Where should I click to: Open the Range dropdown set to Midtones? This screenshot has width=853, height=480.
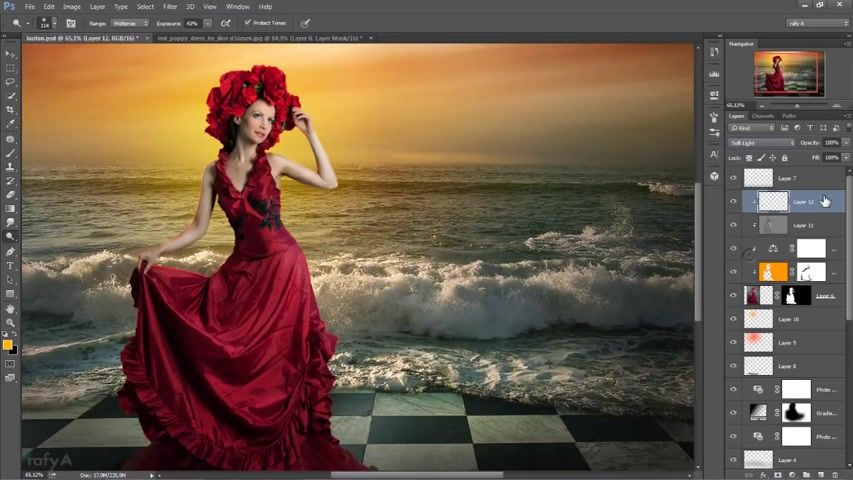tap(129, 23)
